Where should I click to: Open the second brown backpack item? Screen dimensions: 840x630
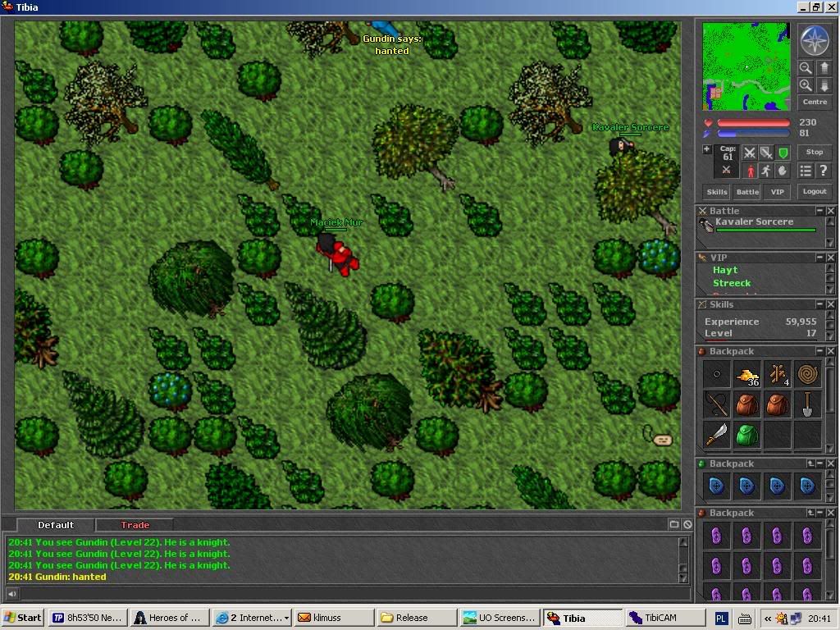point(778,405)
